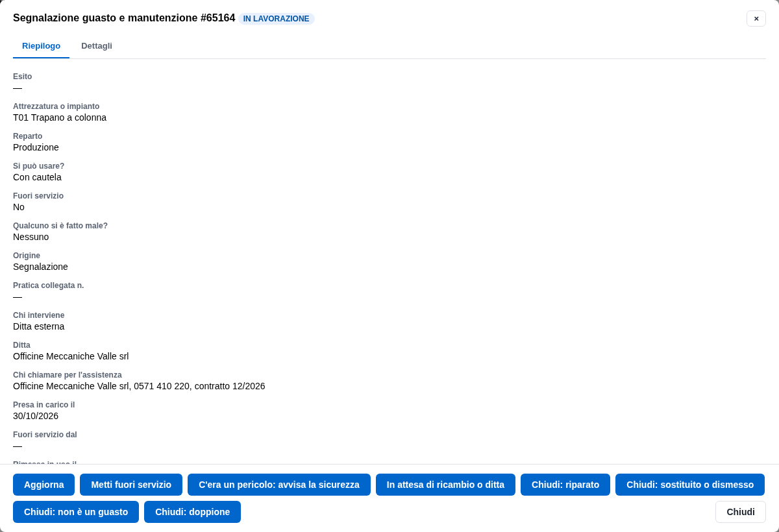This screenshot has width=779, height=532.
Task: Click the label Qualcuno si è fatto male?
Action: tap(60, 226)
